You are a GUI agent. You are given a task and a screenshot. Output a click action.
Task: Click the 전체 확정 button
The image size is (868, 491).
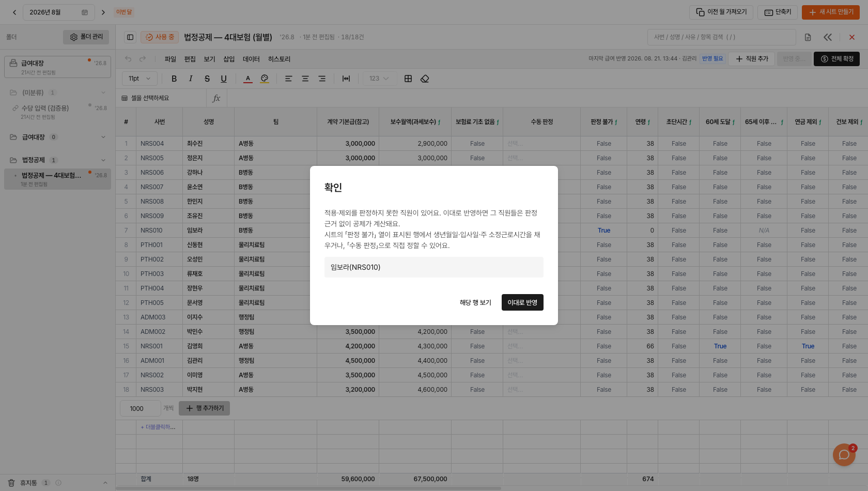point(837,59)
